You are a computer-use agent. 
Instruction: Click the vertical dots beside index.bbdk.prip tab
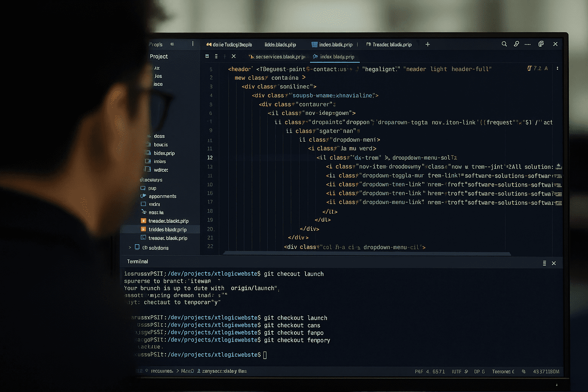click(358, 44)
